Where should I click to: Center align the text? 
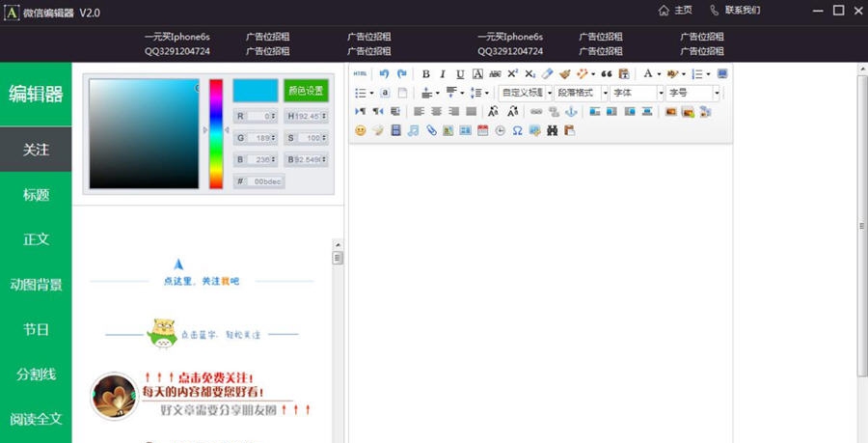436,112
